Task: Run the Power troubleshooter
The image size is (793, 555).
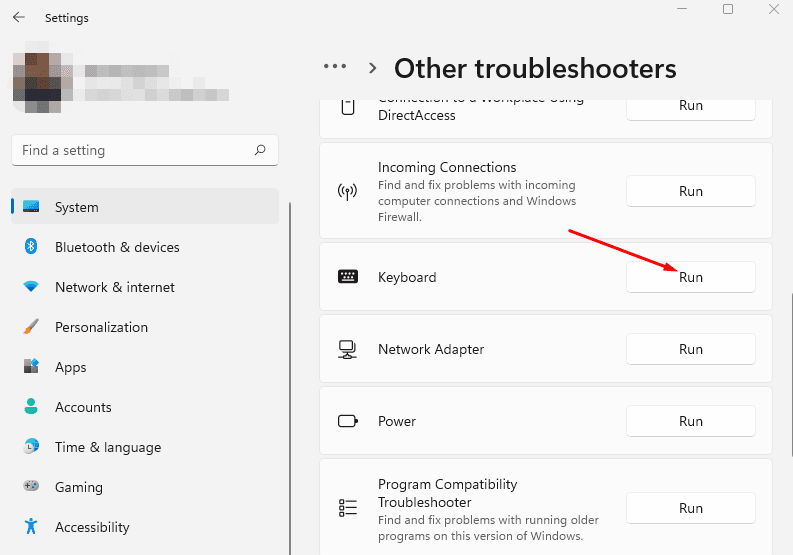Action: point(690,421)
